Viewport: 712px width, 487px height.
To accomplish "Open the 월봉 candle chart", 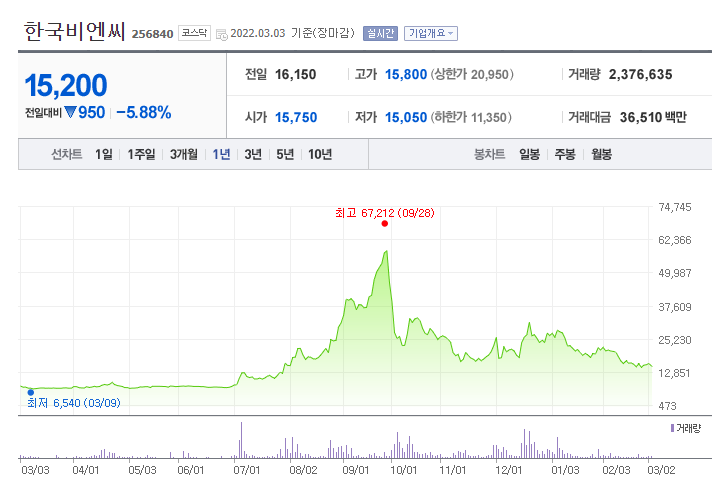I will [601, 154].
